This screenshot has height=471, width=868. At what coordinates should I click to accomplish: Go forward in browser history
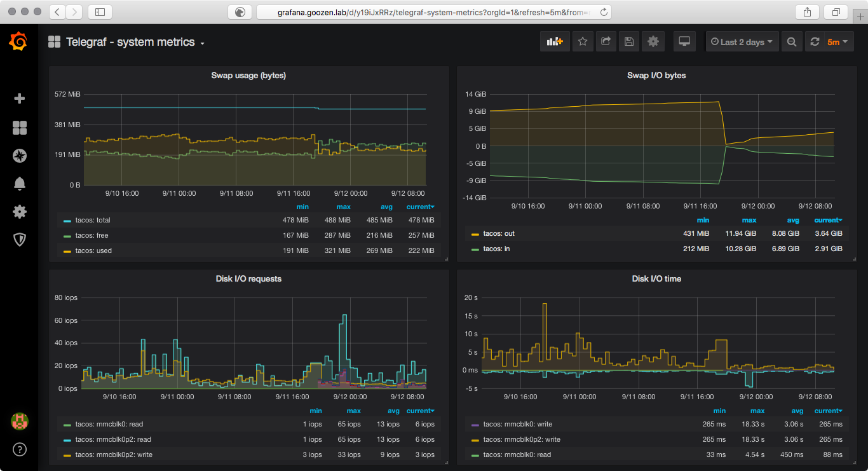74,11
